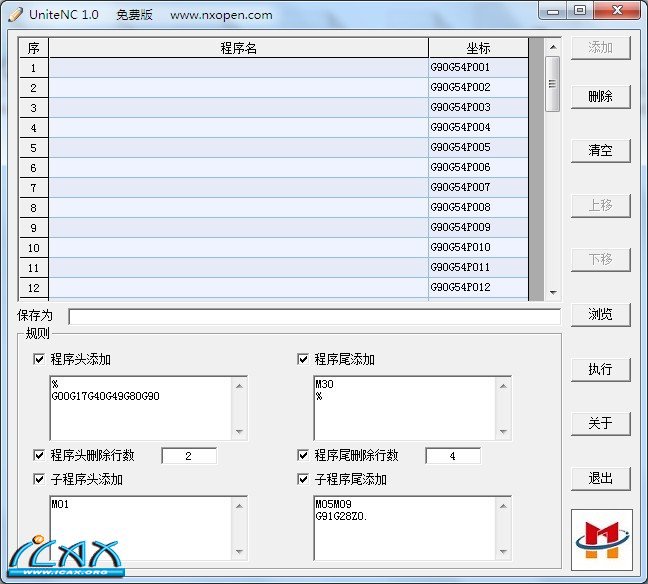Viewport: 648px width, 584px height.
Task: Click the 浏览 button
Action: click(x=600, y=315)
